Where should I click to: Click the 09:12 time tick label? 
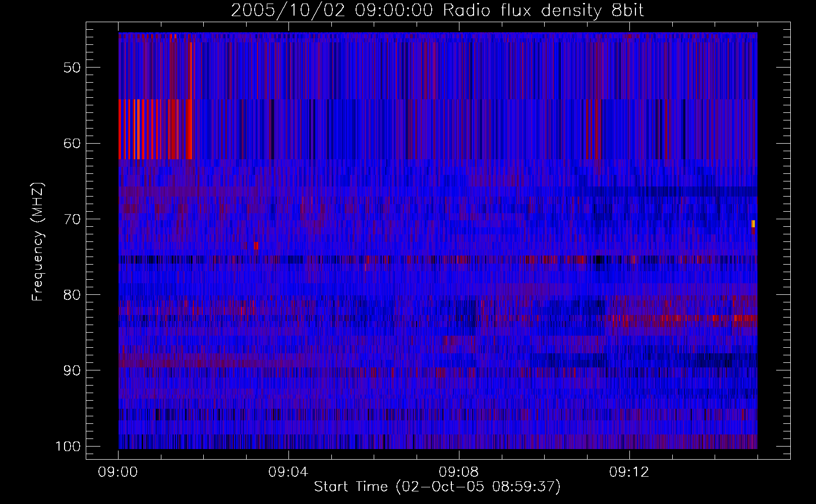pyautogui.click(x=629, y=472)
